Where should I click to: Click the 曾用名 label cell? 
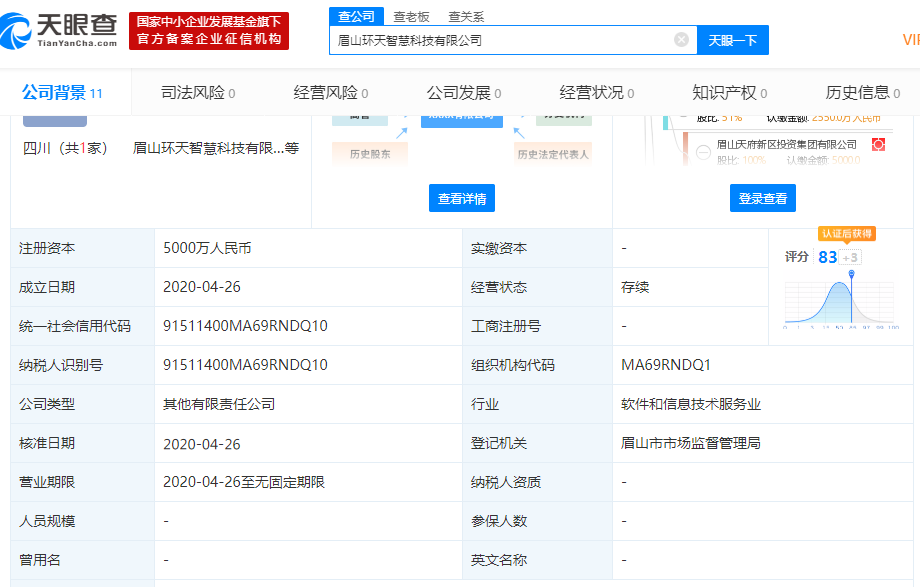coord(83,560)
